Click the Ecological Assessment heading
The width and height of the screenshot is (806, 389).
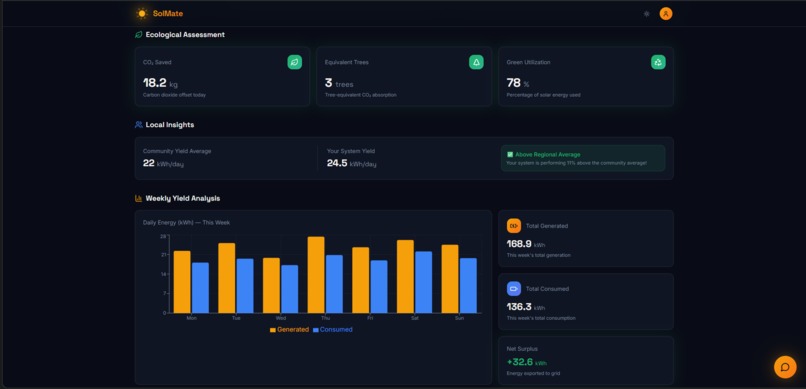[185, 35]
